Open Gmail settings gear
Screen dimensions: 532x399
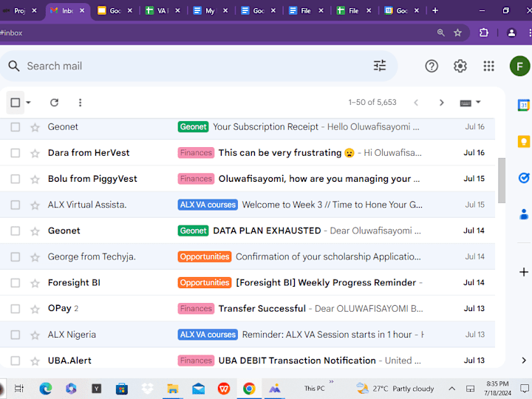click(460, 66)
